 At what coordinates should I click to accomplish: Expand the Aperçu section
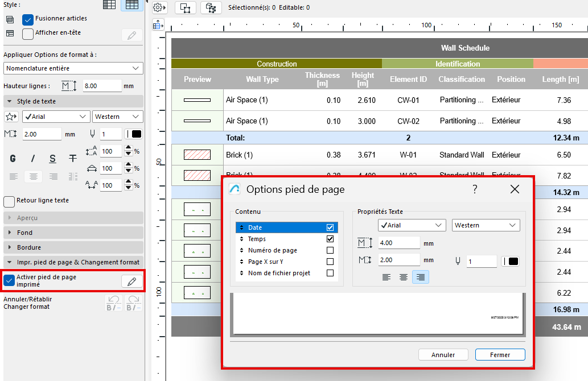(73, 218)
